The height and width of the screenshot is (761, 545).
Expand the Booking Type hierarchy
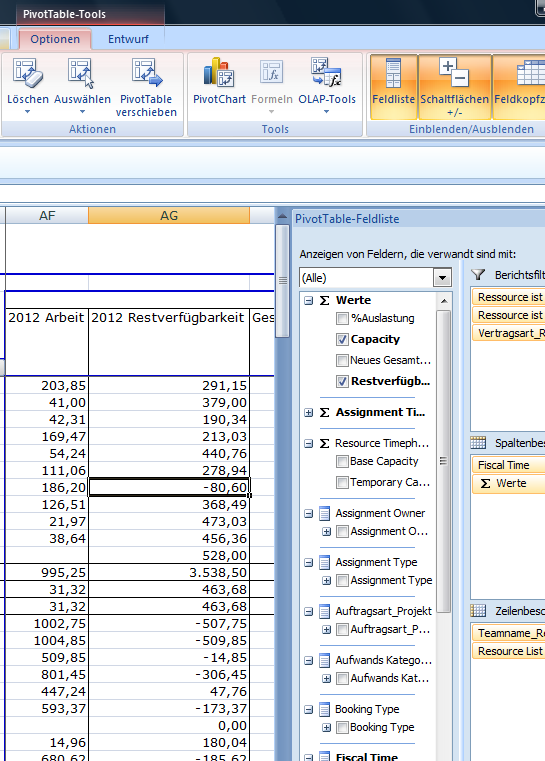(x=327, y=728)
